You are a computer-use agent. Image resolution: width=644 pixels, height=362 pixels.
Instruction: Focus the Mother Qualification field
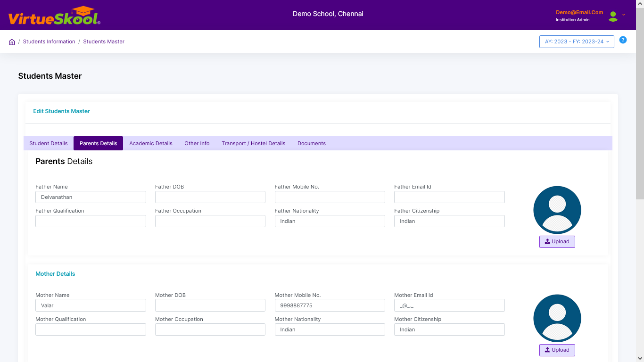(91, 329)
